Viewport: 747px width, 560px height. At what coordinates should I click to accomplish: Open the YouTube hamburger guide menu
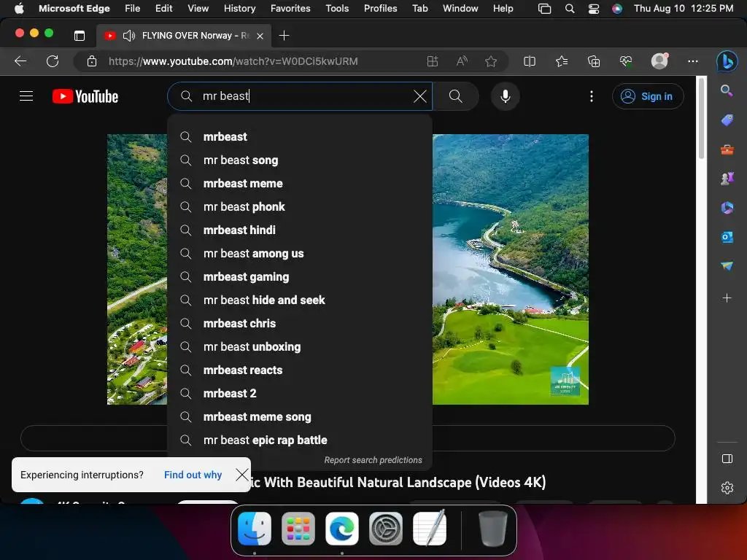click(x=26, y=96)
